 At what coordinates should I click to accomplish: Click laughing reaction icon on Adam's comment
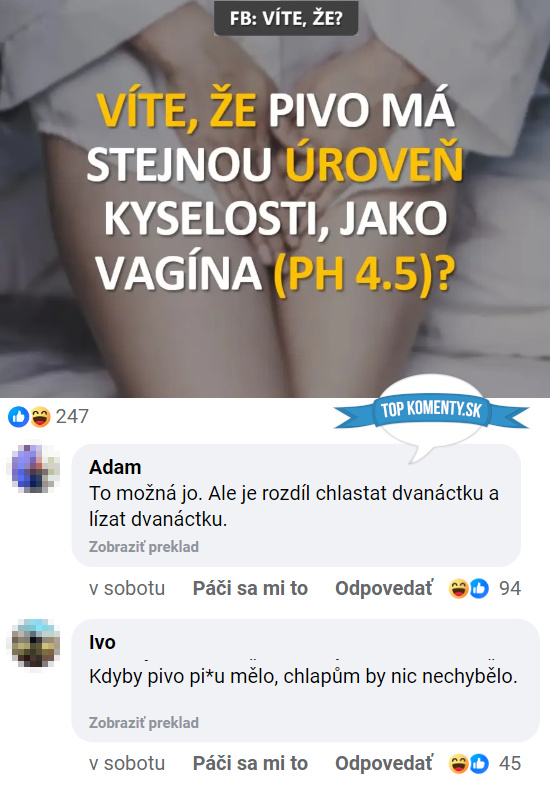459,588
